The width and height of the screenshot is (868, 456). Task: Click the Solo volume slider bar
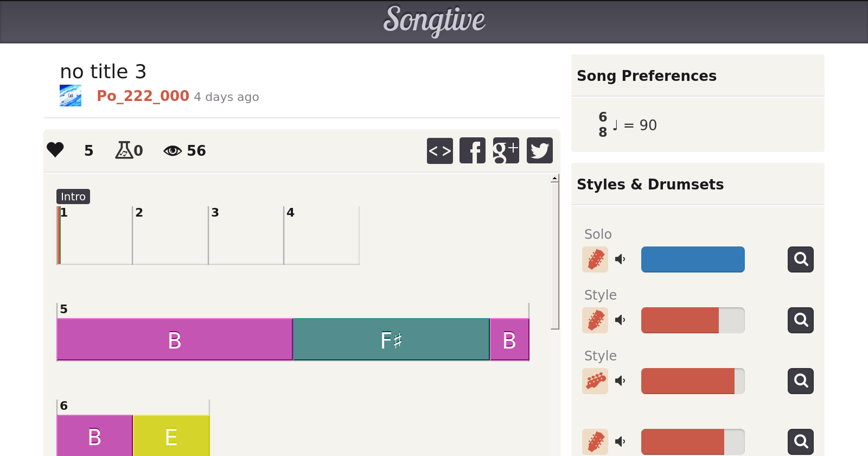click(x=692, y=259)
